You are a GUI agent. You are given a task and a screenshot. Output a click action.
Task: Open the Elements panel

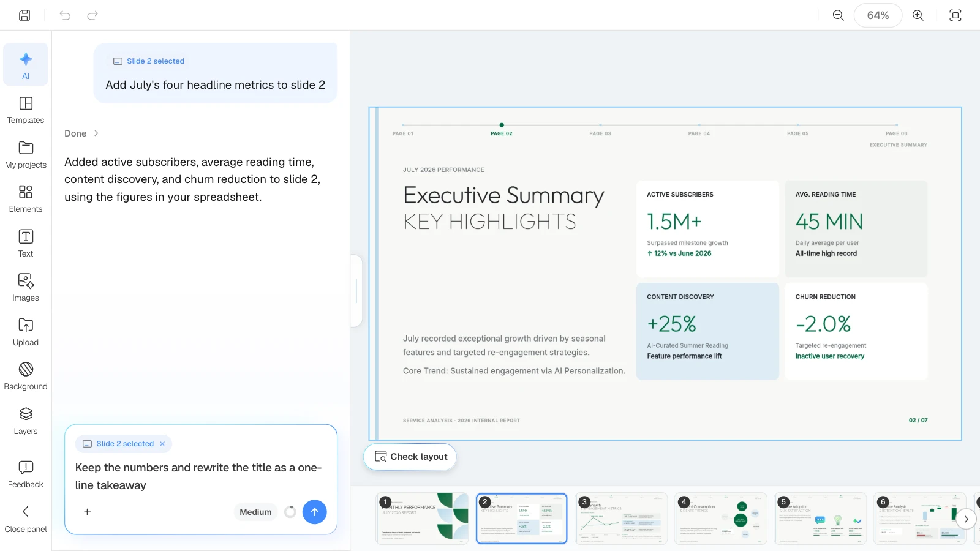(26, 199)
